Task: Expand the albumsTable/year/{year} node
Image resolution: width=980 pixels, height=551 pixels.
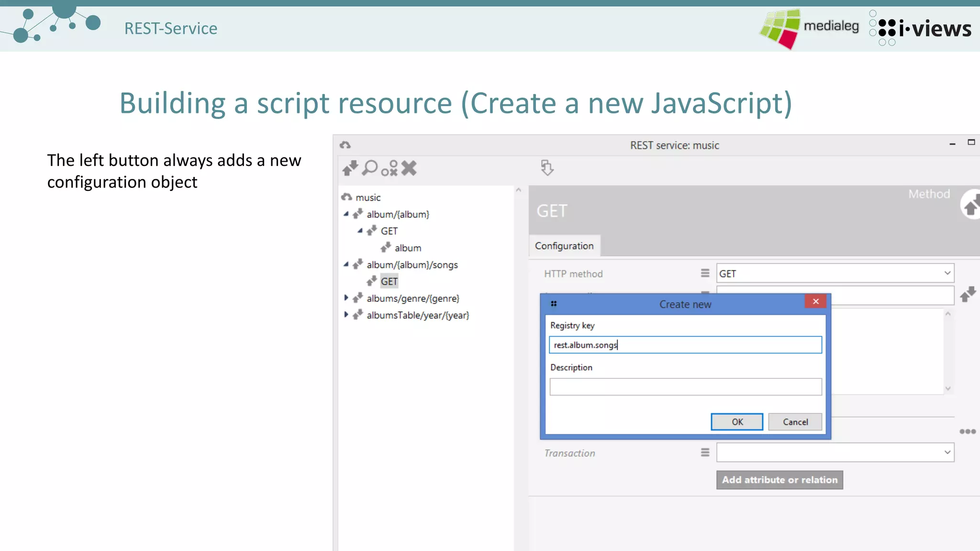Action: (346, 314)
